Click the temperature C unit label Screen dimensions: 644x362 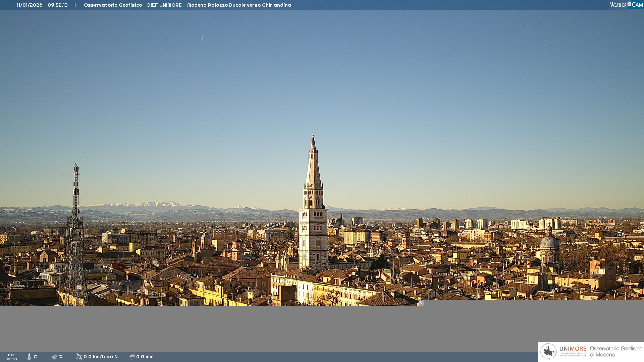click(35, 357)
